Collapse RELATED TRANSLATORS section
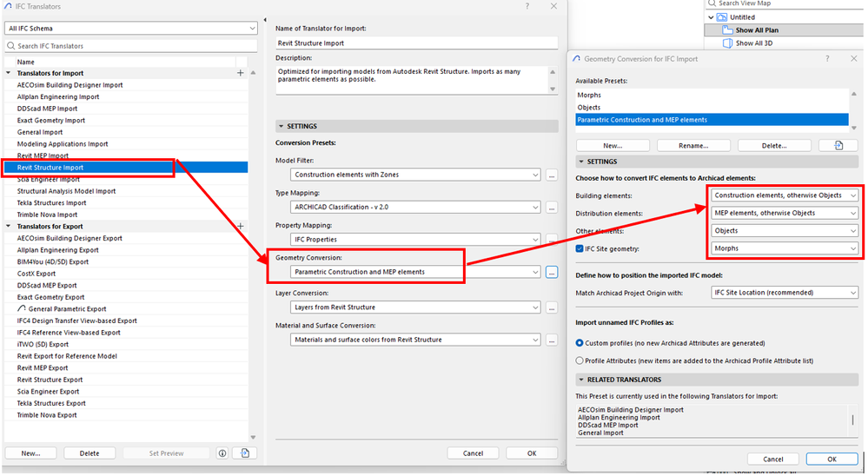The width and height of the screenshot is (868, 476). tap(581, 380)
